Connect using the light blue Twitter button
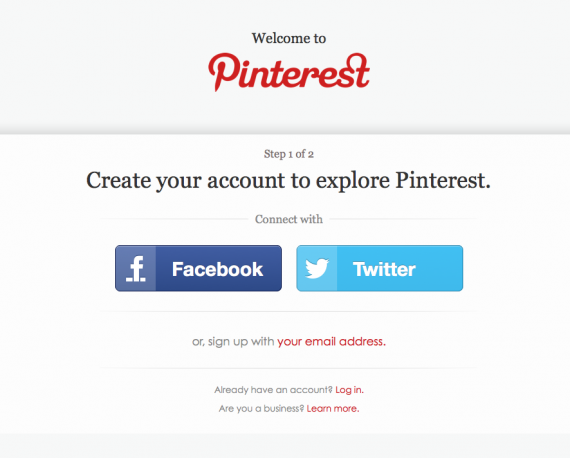Image resolution: width=570 pixels, height=458 pixels. [x=380, y=268]
